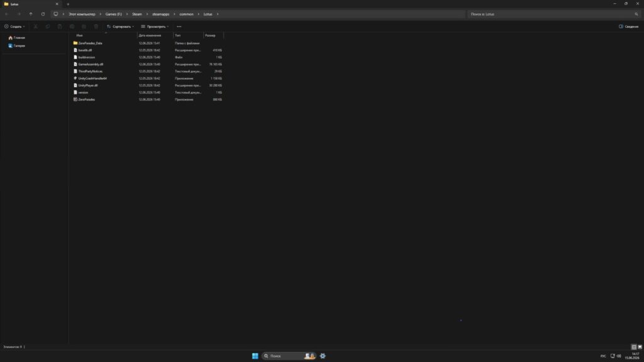Image resolution: width=644 pixels, height=362 pixels.
Task: Click the Cut scissors icon
Action: click(x=36, y=26)
